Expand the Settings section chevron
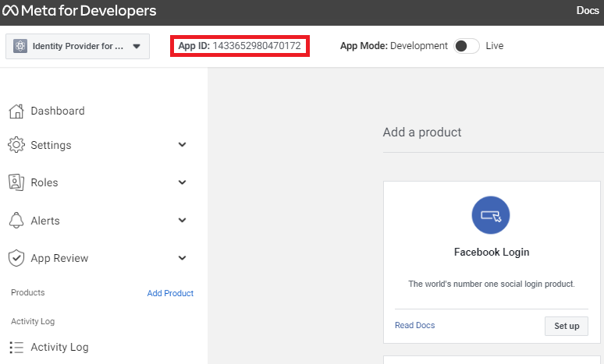This screenshot has width=604, height=364. 182,145
